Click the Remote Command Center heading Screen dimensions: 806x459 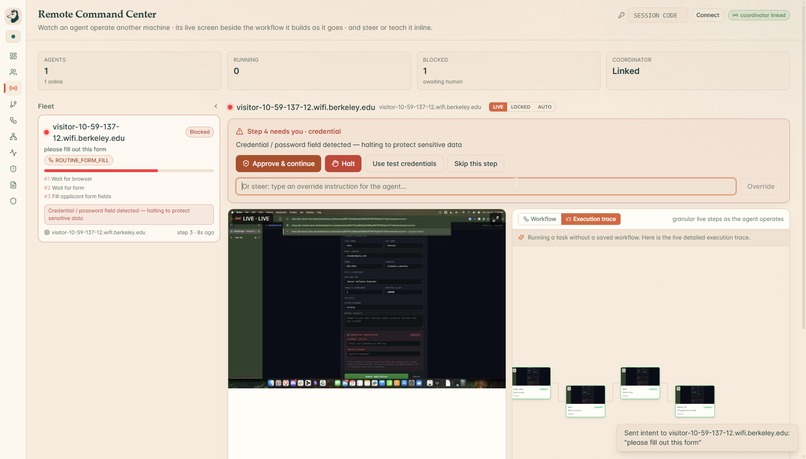(97, 14)
